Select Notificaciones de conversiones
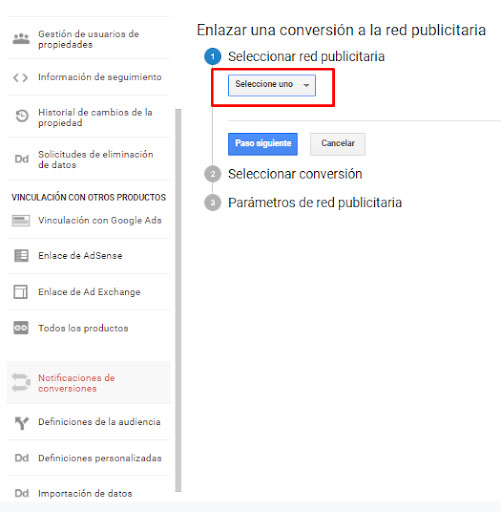Screen dimensions: 501x512 89,383
